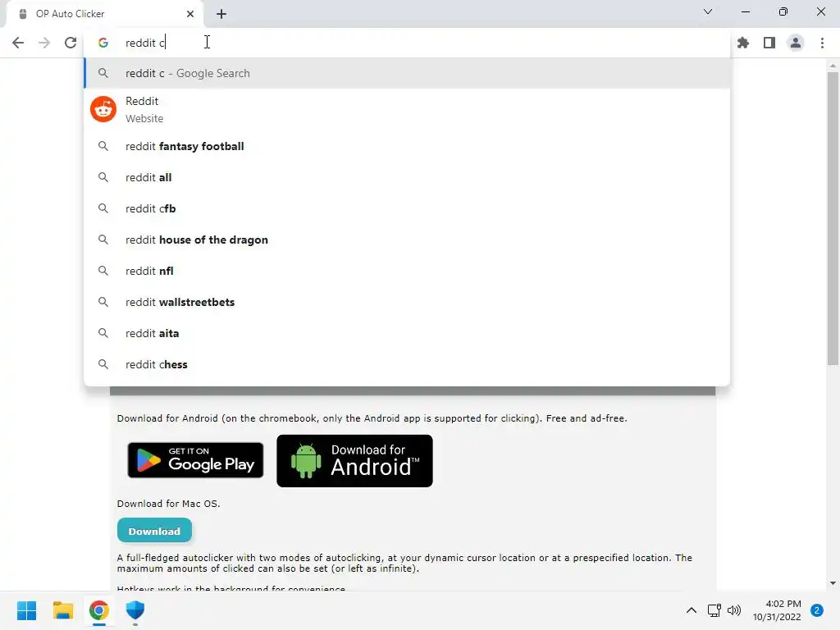Click the text 'Download for Mac OS.'

click(169, 504)
